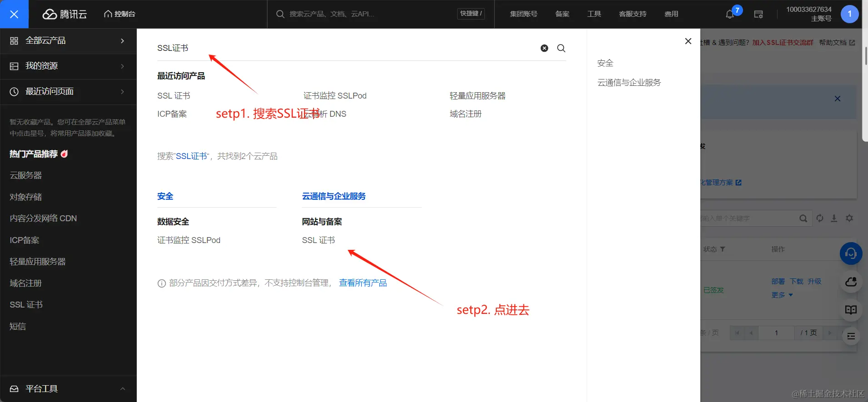Click the Tencent Cloud logo
The width and height of the screenshot is (868, 402).
[65, 14]
